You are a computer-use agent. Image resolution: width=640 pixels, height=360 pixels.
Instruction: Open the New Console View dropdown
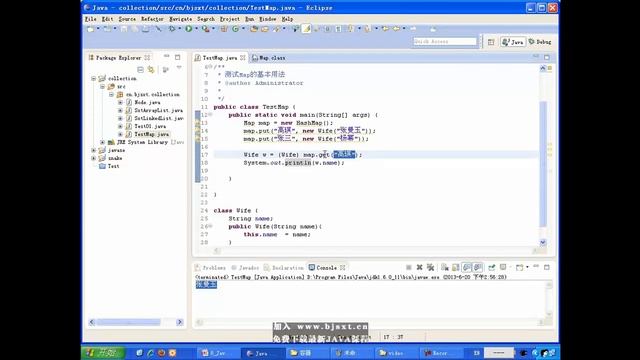coord(527,267)
